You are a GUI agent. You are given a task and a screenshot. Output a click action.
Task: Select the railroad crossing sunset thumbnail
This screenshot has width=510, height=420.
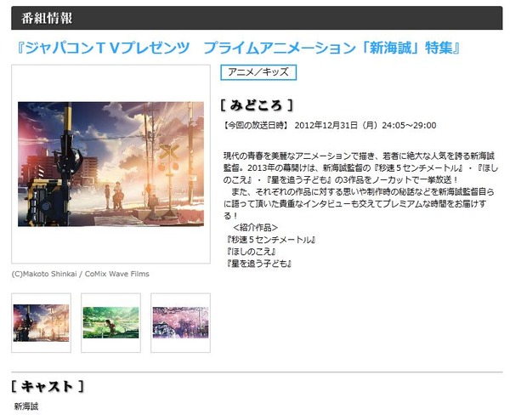click(x=42, y=323)
